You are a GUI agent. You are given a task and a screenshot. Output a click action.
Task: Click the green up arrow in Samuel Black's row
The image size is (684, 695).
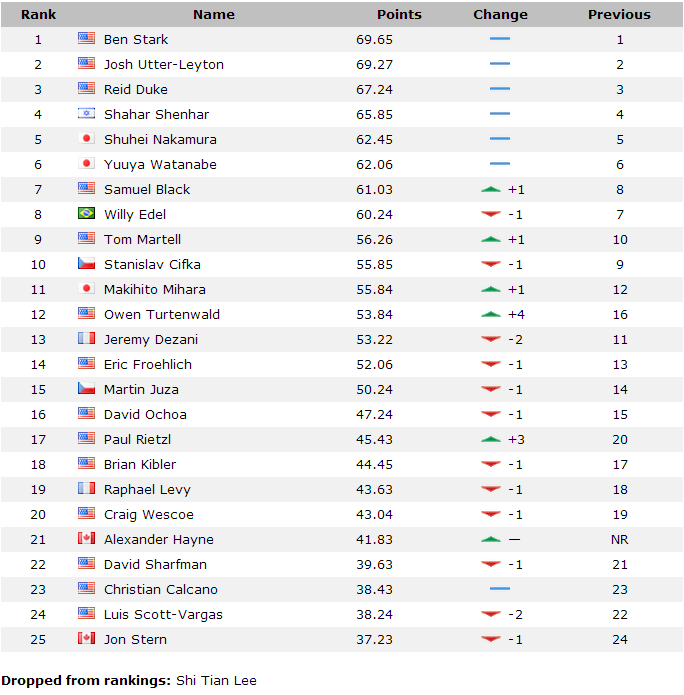tap(491, 189)
